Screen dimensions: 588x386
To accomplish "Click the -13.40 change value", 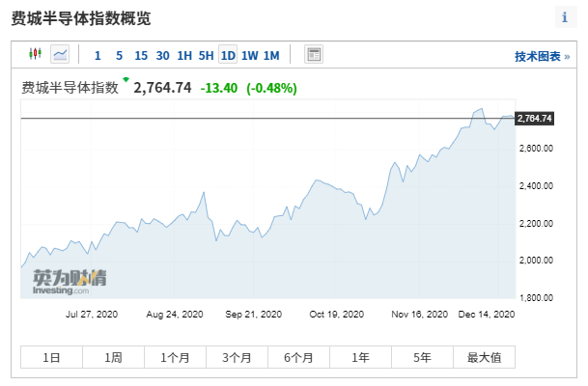I will (219, 88).
